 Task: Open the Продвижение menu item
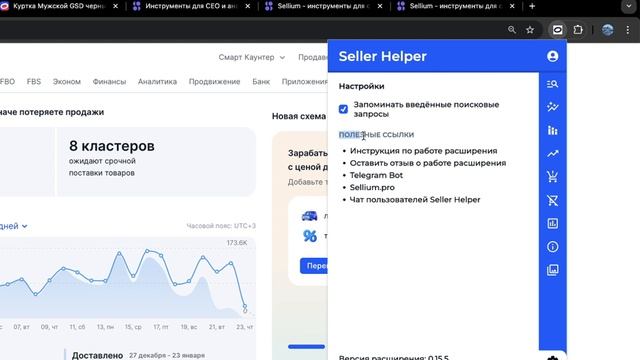[x=214, y=82]
